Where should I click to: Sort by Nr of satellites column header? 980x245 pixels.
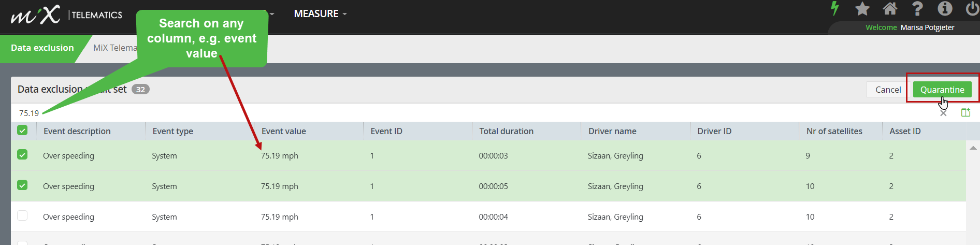pos(834,131)
